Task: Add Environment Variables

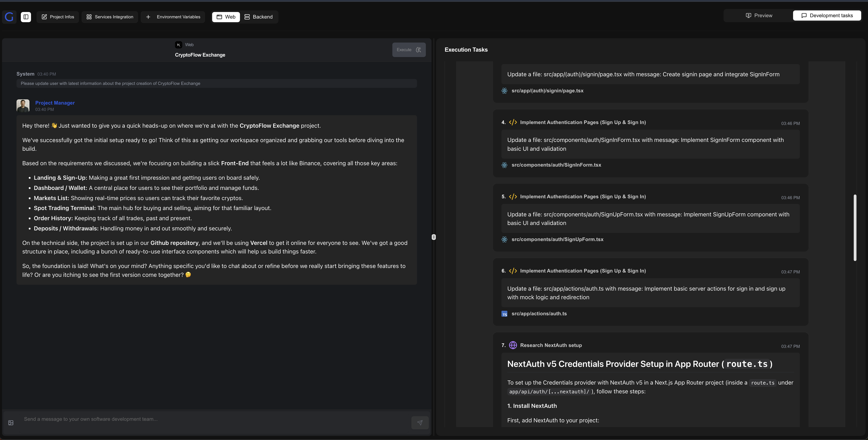Action: [x=173, y=17]
